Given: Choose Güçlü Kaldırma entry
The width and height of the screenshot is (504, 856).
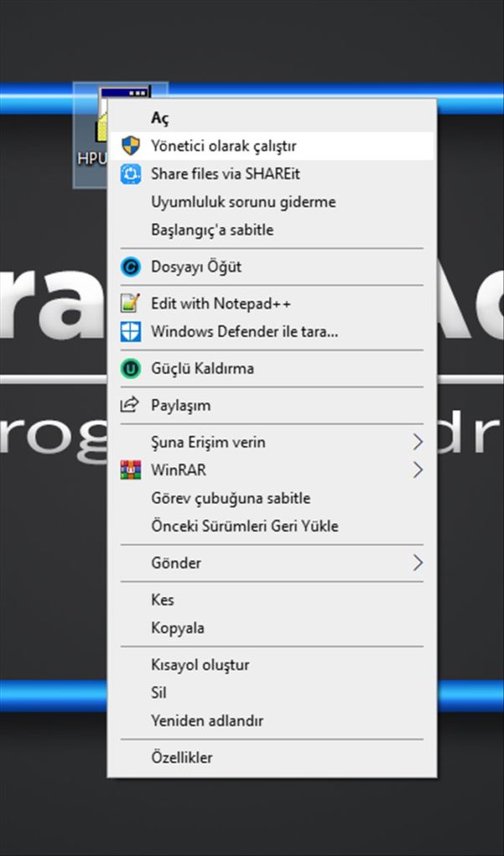Looking at the screenshot, I should point(272,369).
